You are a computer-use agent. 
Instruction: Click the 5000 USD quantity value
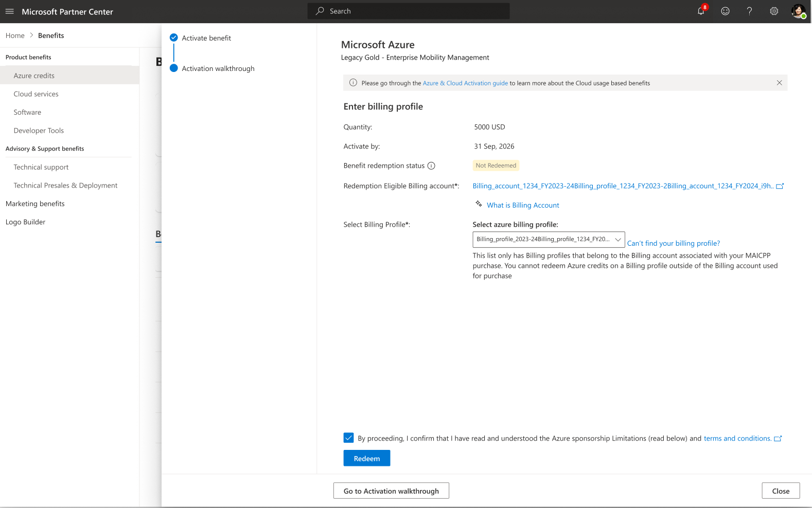[490, 127]
